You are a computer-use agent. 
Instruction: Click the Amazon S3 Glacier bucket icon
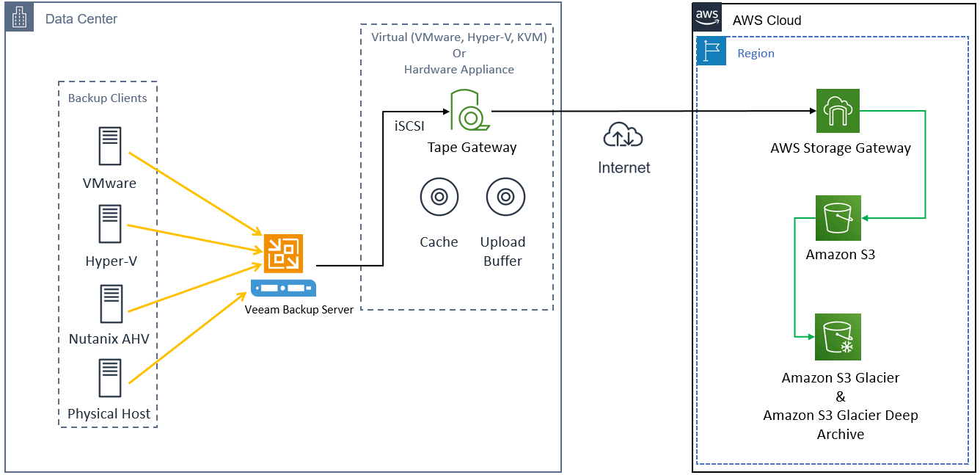(x=837, y=337)
